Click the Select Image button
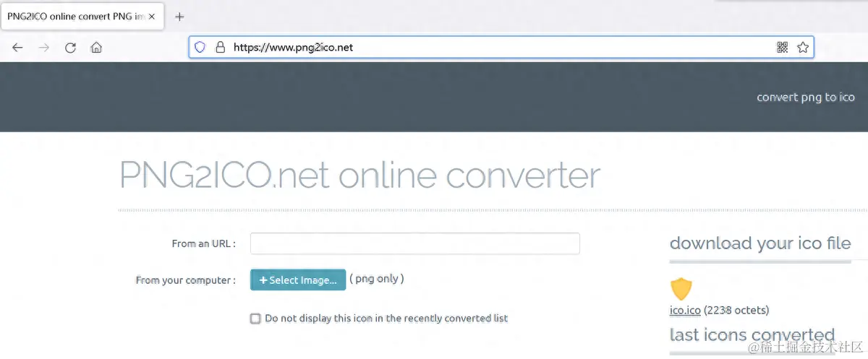The height and width of the screenshot is (359, 868). point(298,280)
